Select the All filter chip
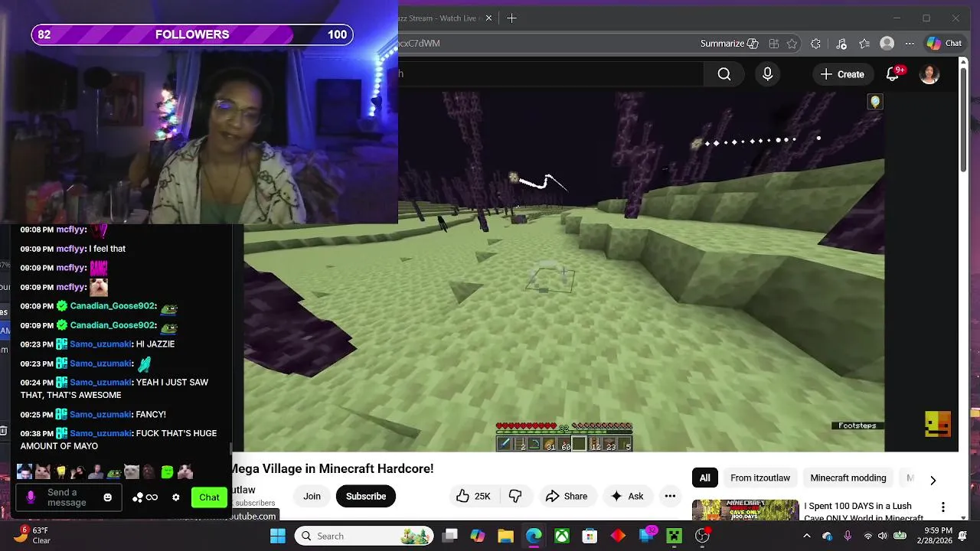The width and height of the screenshot is (980, 551). 704,478
